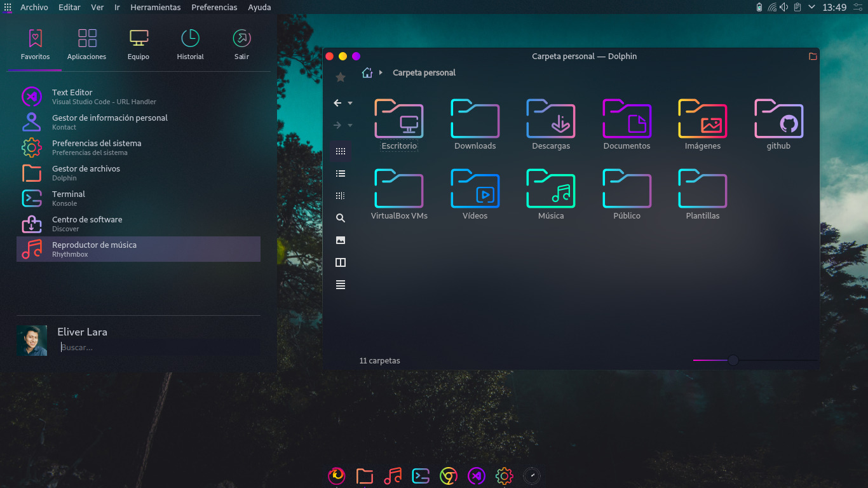Expand the back button history dropdown arrow
Viewport: 868px width, 488px height.
[x=350, y=103]
